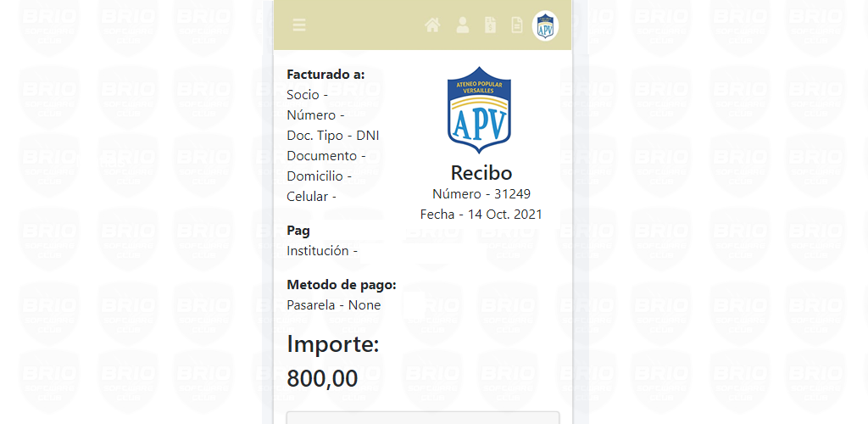Open the hamburger menu
The width and height of the screenshot is (868, 424).
(299, 25)
